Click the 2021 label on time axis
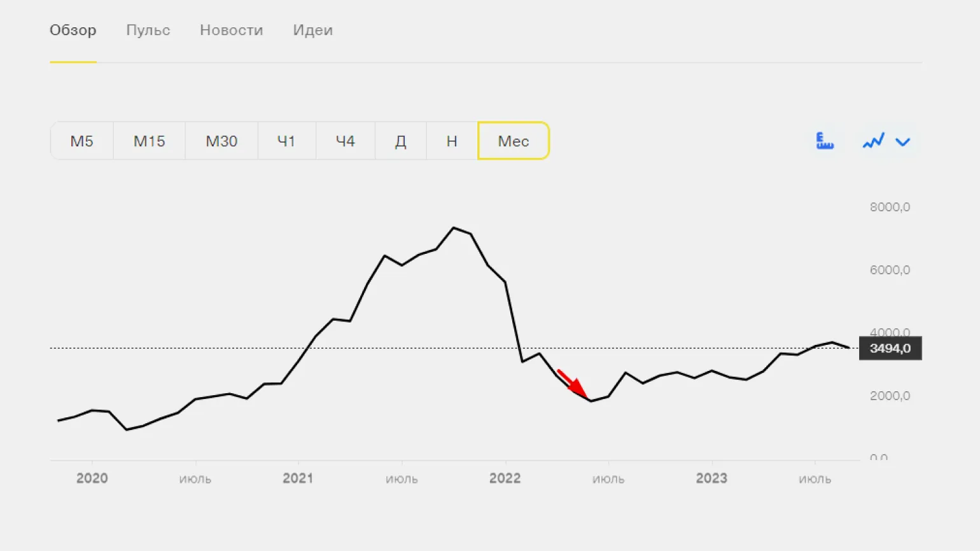This screenshot has width=980, height=551. pos(298,478)
